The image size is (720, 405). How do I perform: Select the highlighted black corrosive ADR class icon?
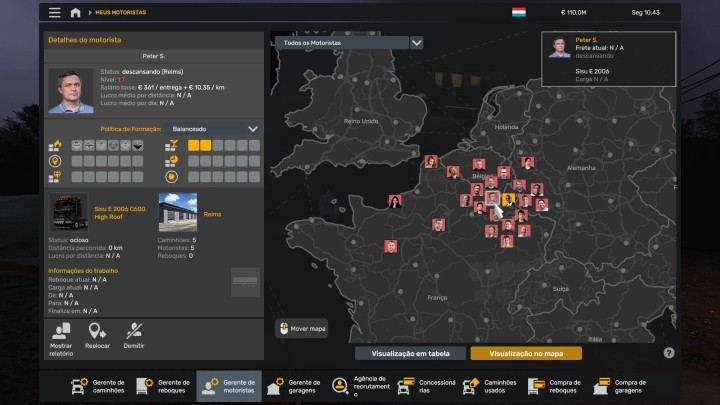click(x=137, y=146)
